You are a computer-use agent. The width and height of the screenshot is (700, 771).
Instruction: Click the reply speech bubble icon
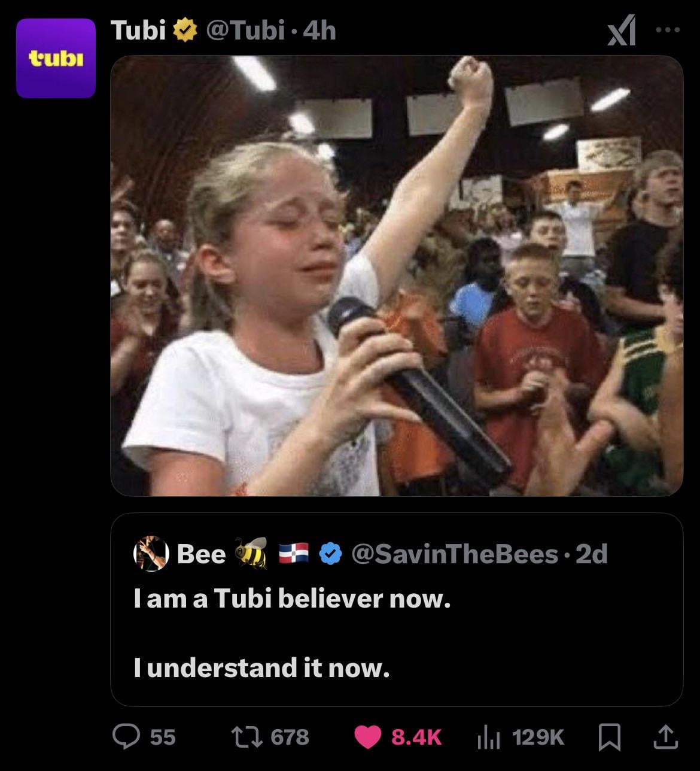[126, 736]
